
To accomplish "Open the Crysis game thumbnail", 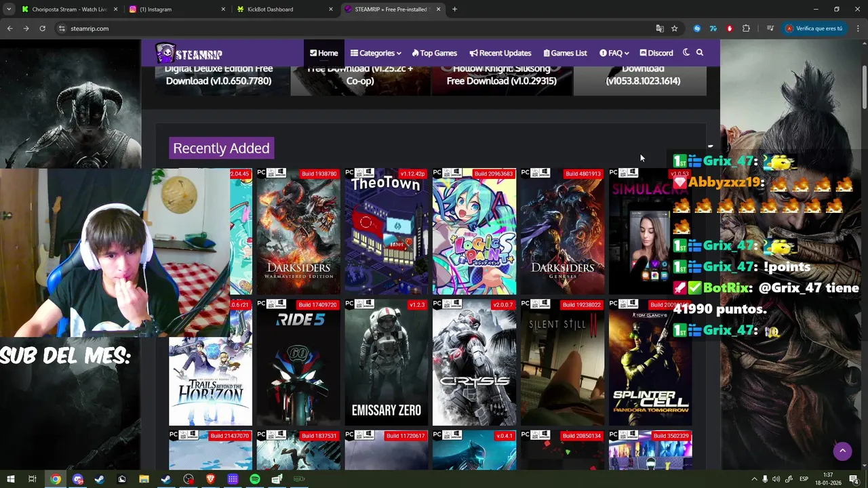I will pos(474,363).
